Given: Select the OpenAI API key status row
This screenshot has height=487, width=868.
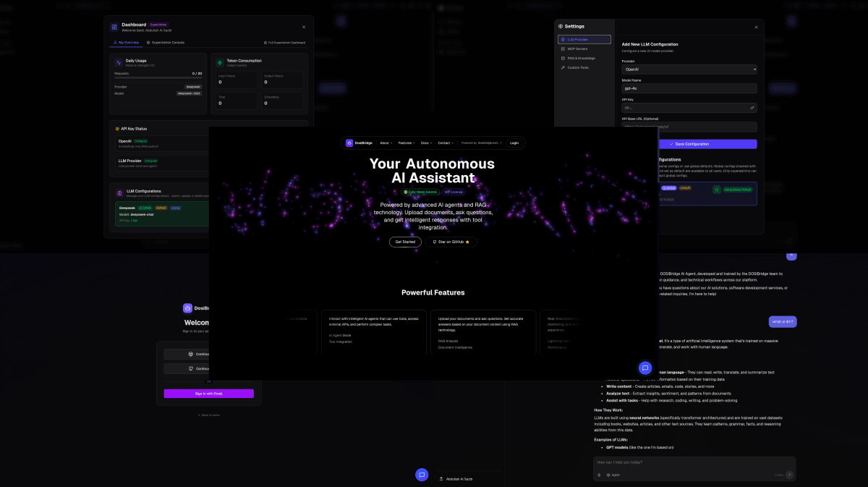Looking at the screenshot, I should tap(162, 143).
